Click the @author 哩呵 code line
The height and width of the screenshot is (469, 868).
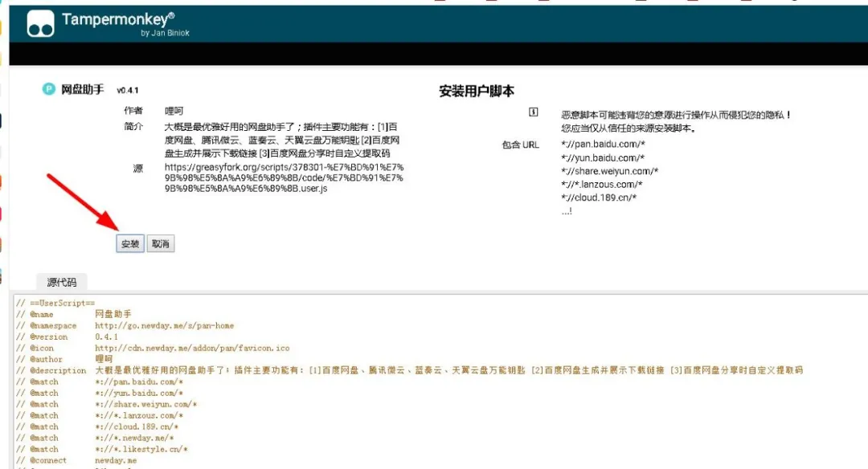(63, 359)
